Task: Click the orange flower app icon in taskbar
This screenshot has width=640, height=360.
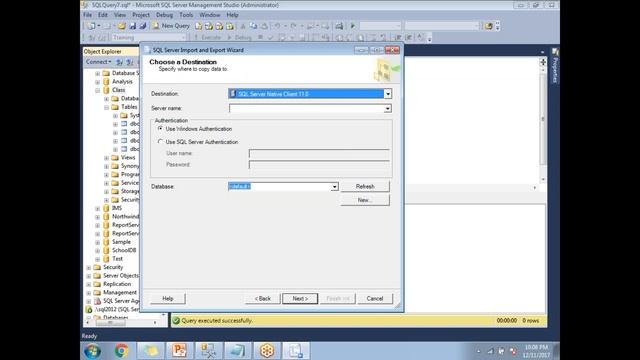Action: click(x=267, y=351)
